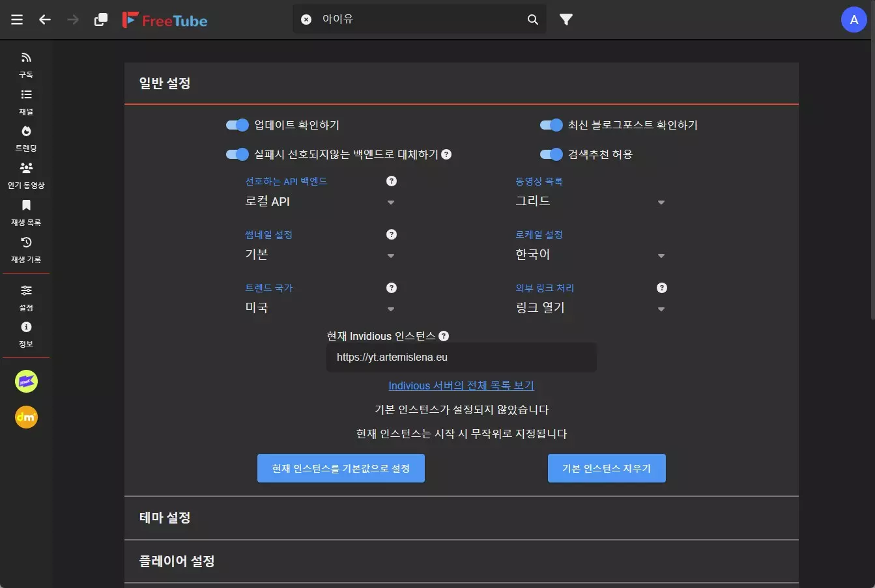
Task: Open 설정 settings in the sidebar
Action: [x=26, y=298]
